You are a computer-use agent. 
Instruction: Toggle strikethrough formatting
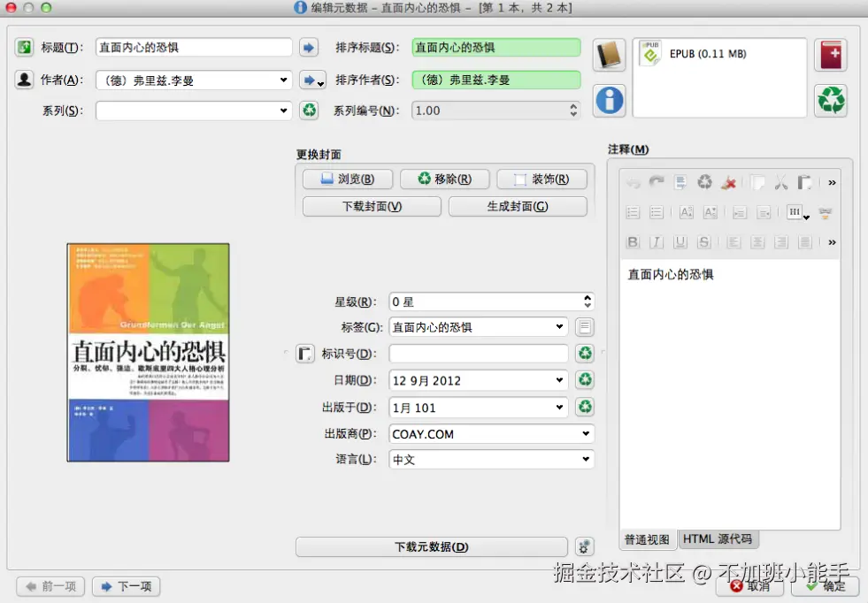[x=704, y=241]
